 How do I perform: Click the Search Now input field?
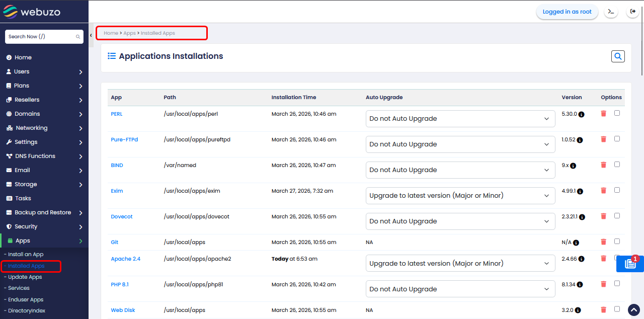pos(40,37)
